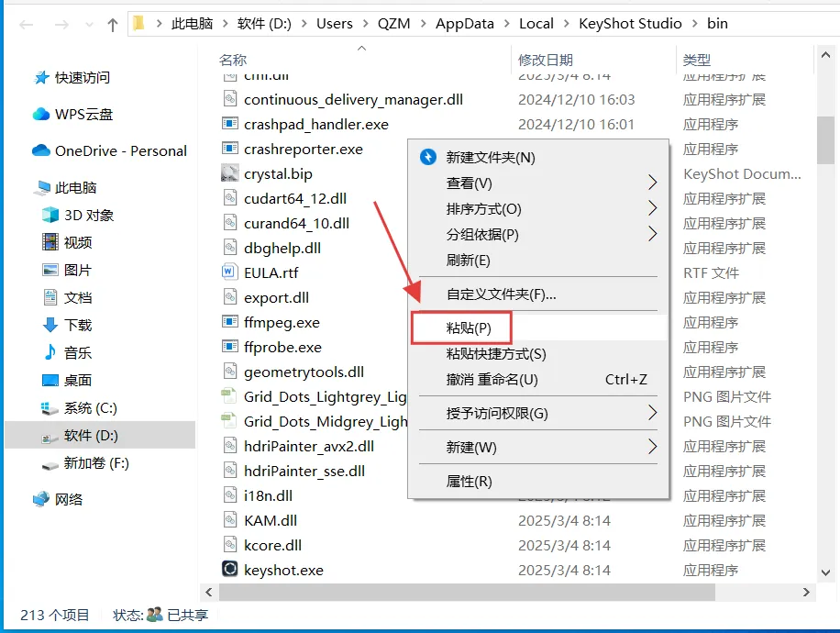Go up one folder level
This screenshot has height=633, width=840.
click(112, 25)
